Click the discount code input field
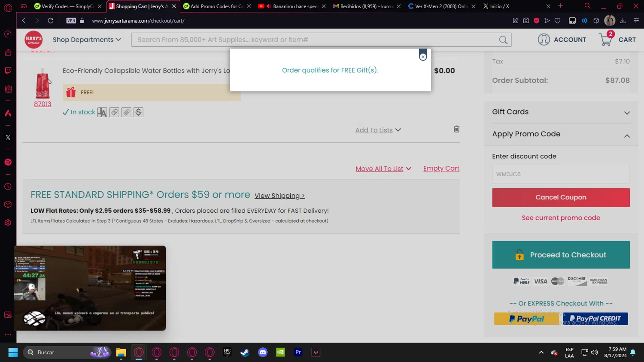644x362 pixels. pos(561,174)
